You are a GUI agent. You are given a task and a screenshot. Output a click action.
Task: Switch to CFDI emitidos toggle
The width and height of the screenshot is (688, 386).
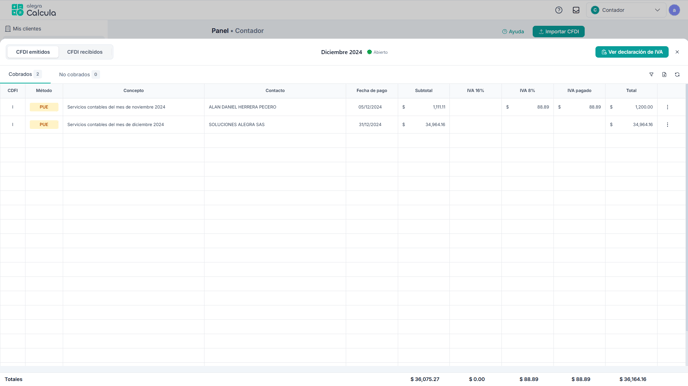click(33, 52)
